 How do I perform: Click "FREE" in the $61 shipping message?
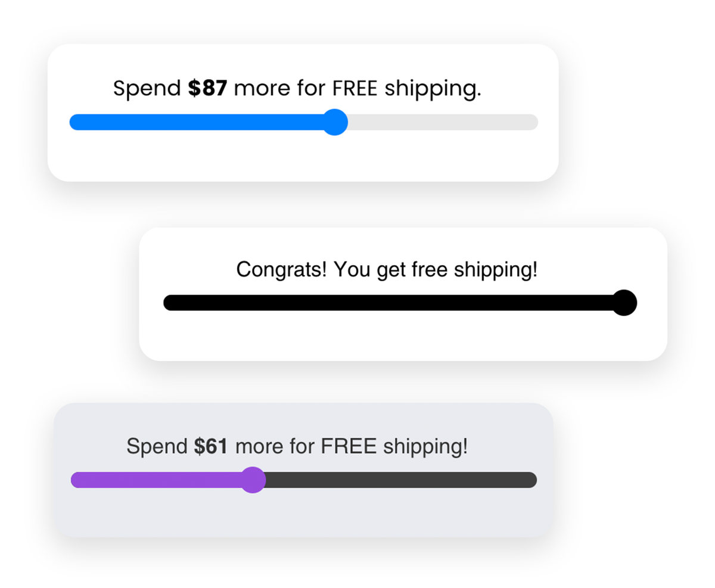349,446
